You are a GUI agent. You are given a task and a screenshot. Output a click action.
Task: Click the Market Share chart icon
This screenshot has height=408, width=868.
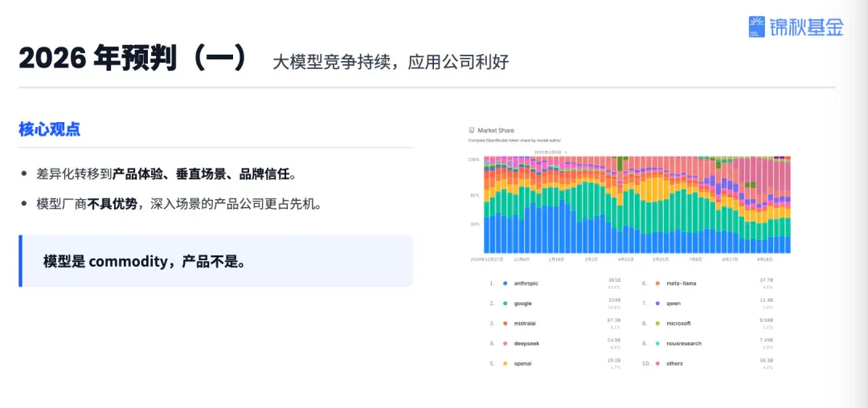tap(472, 130)
